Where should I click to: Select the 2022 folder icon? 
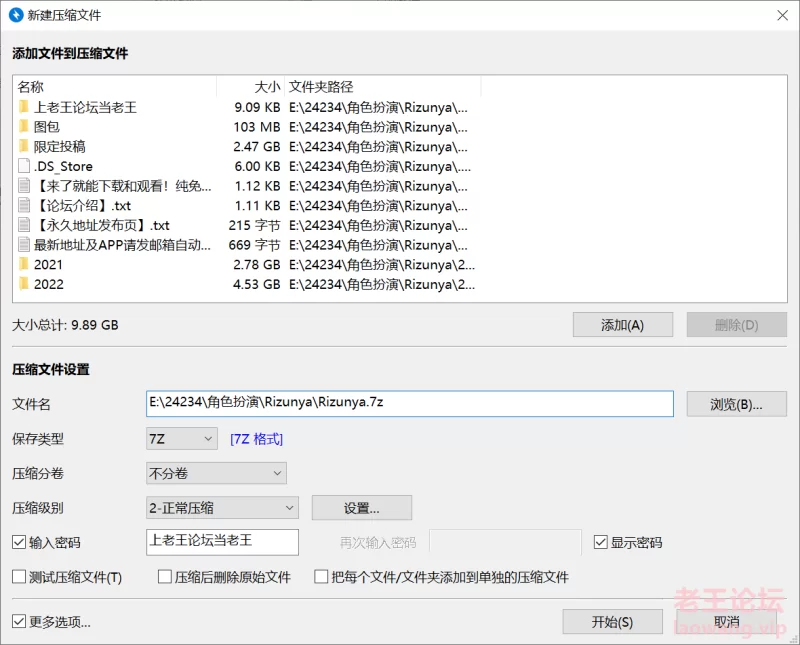(x=23, y=283)
